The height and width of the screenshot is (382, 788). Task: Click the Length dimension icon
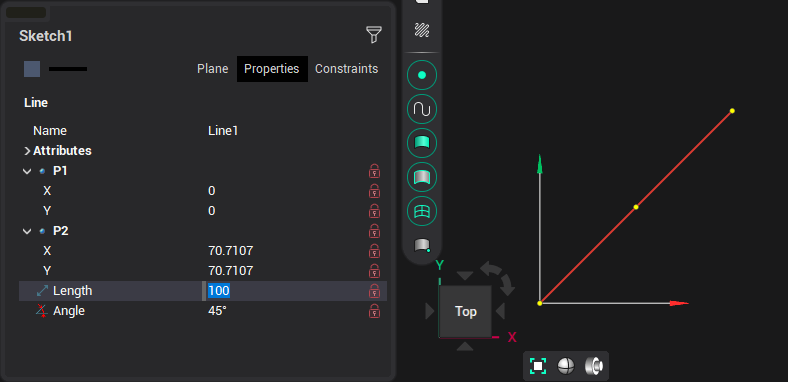point(42,291)
